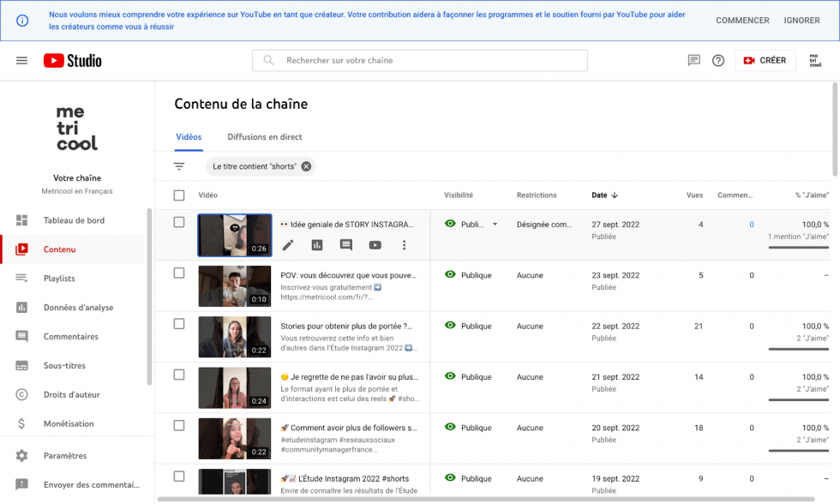Open the help question mark icon
The height and width of the screenshot is (504, 840).
click(x=718, y=61)
